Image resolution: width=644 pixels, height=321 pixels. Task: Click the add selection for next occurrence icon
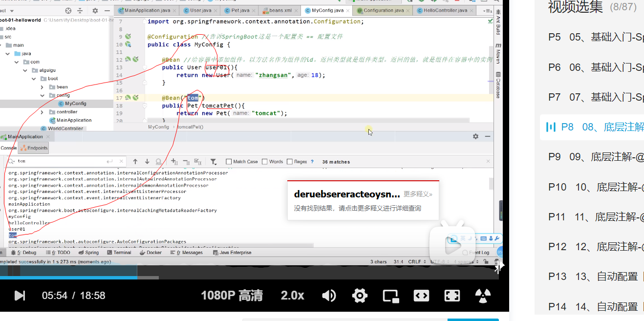[x=174, y=161]
